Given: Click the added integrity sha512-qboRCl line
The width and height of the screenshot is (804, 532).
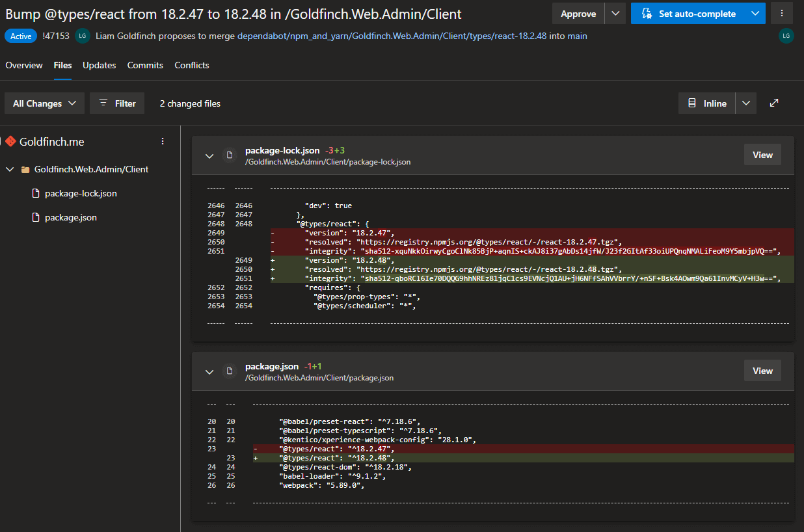Looking at the screenshot, I should [x=532, y=278].
